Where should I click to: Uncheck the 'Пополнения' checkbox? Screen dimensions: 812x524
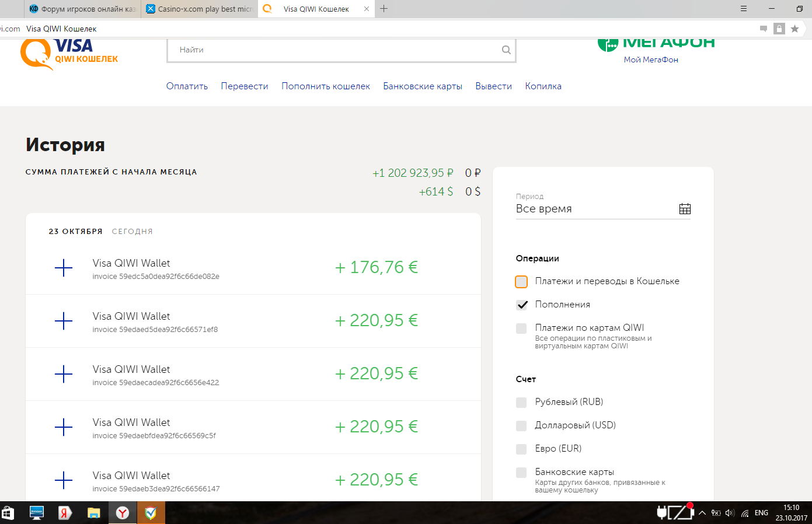pyautogui.click(x=522, y=305)
